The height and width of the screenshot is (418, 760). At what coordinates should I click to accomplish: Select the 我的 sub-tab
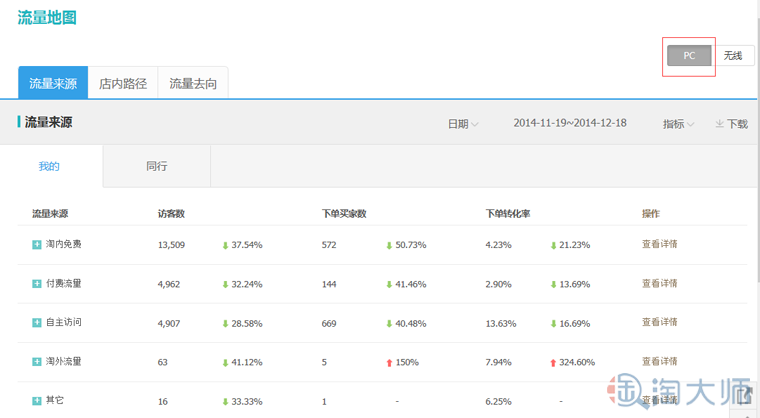(49, 166)
